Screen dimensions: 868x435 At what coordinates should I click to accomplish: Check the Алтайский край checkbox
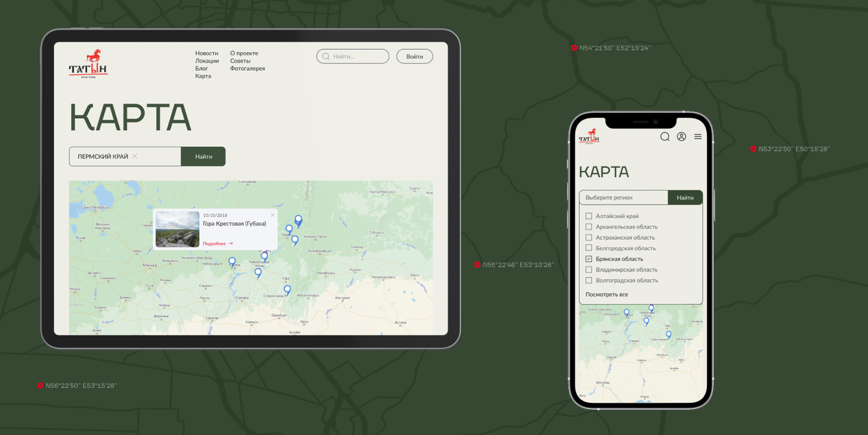point(589,216)
